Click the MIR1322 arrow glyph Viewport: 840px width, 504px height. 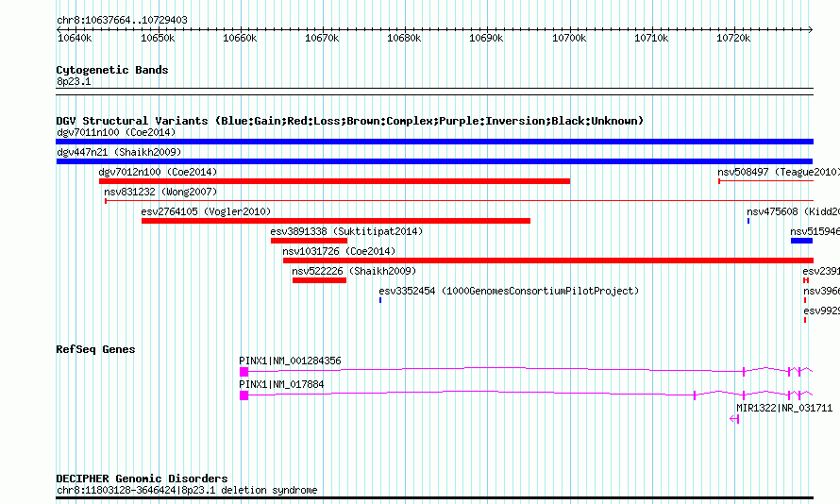pos(734,419)
